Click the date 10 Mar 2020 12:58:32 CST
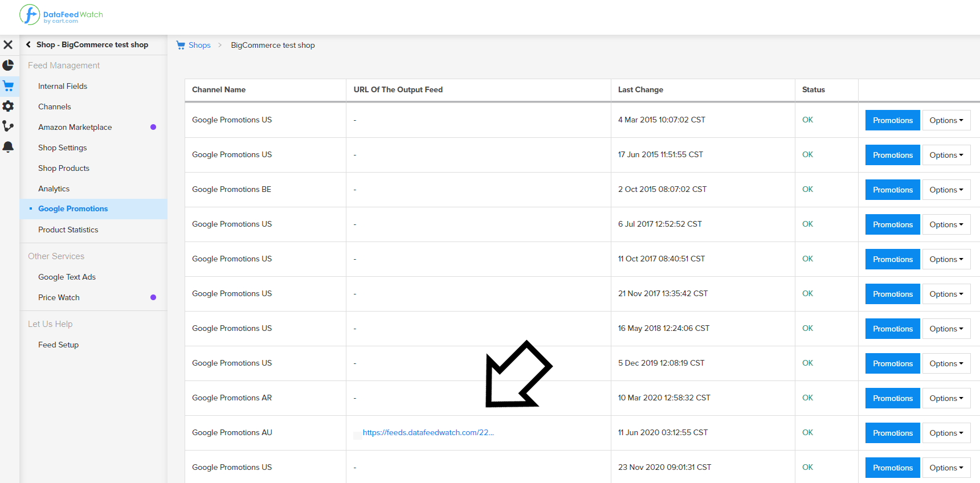Image resolution: width=980 pixels, height=483 pixels. coord(664,398)
